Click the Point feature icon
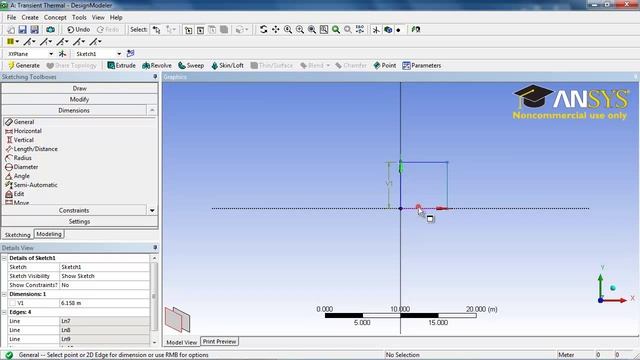The height and width of the screenshot is (360, 640). pos(384,65)
